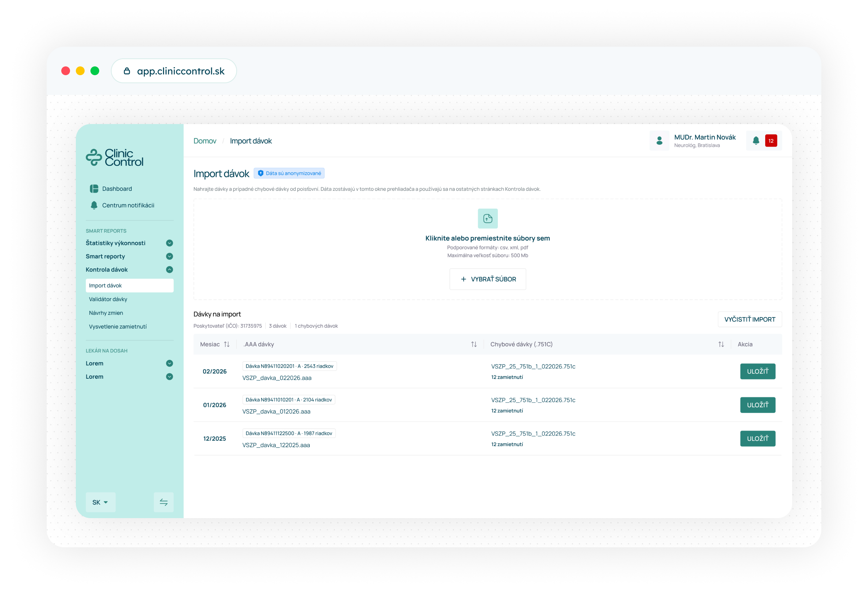Expand the second Lorem section
This screenshot has width=868, height=594.
[169, 377]
